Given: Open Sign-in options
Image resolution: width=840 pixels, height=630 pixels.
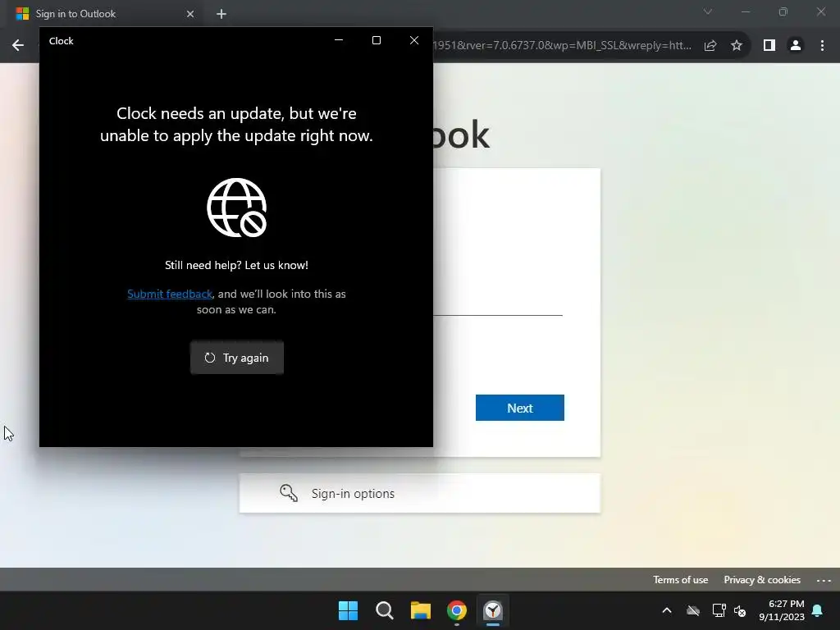Looking at the screenshot, I should [x=419, y=493].
